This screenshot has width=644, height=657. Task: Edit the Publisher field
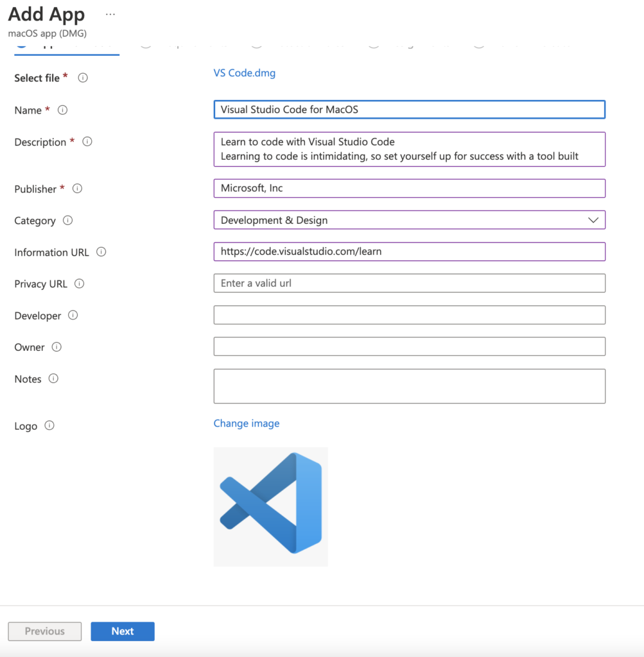[x=409, y=188]
